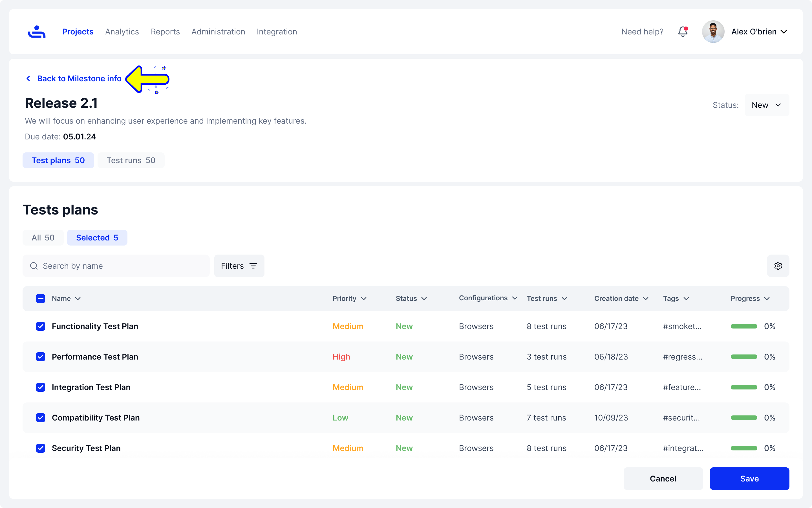812x508 pixels.
Task: Save the selected test plans
Action: coord(749,478)
